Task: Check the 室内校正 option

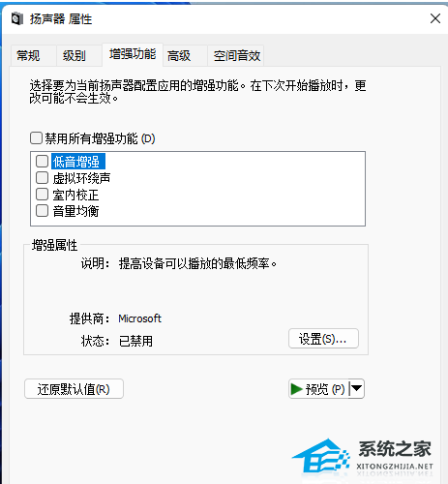Action: [x=42, y=195]
